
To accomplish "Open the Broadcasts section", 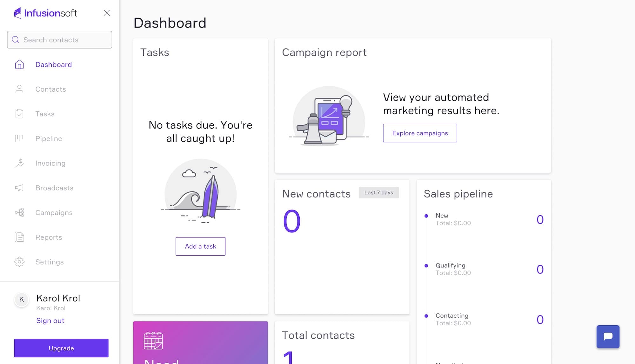I will point(54,188).
